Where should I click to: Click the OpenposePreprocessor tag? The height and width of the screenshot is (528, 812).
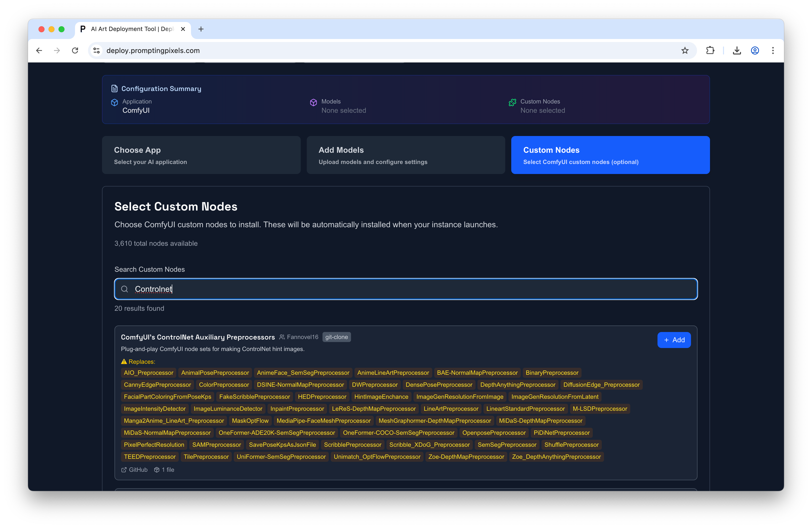tap(494, 432)
